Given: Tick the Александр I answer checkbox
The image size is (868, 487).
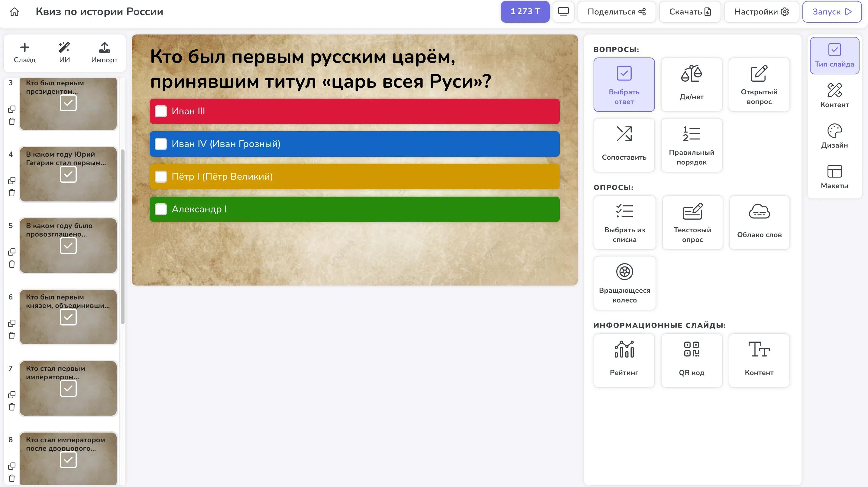Looking at the screenshot, I should 161,209.
